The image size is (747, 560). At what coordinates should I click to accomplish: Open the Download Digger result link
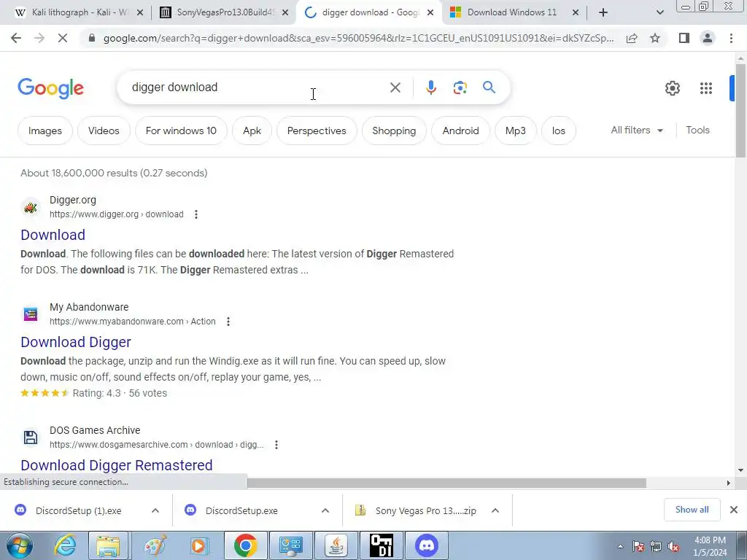click(76, 342)
